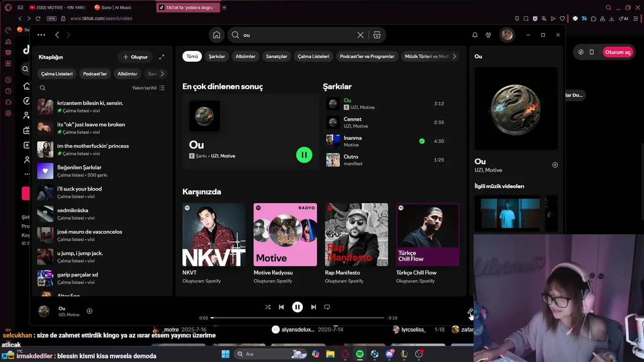Switch to the Suno AI Music browser tab
644x362 pixels.
tap(116, 8)
